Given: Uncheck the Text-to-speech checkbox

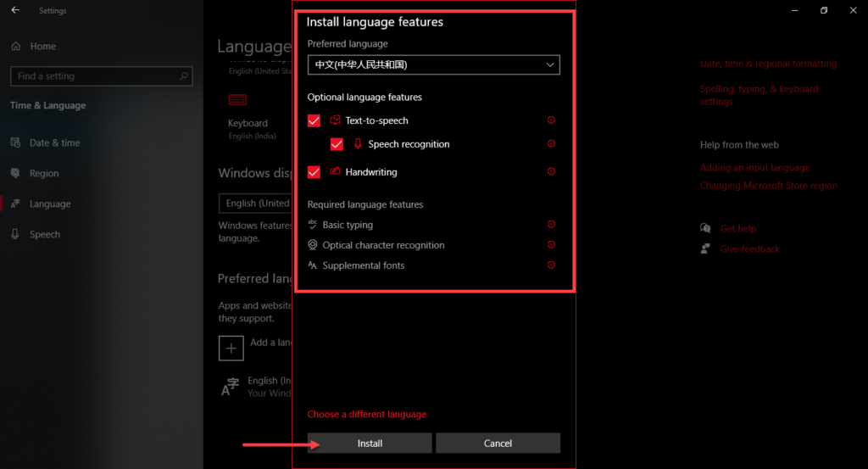Looking at the screenshot, I should pos(314,120).
